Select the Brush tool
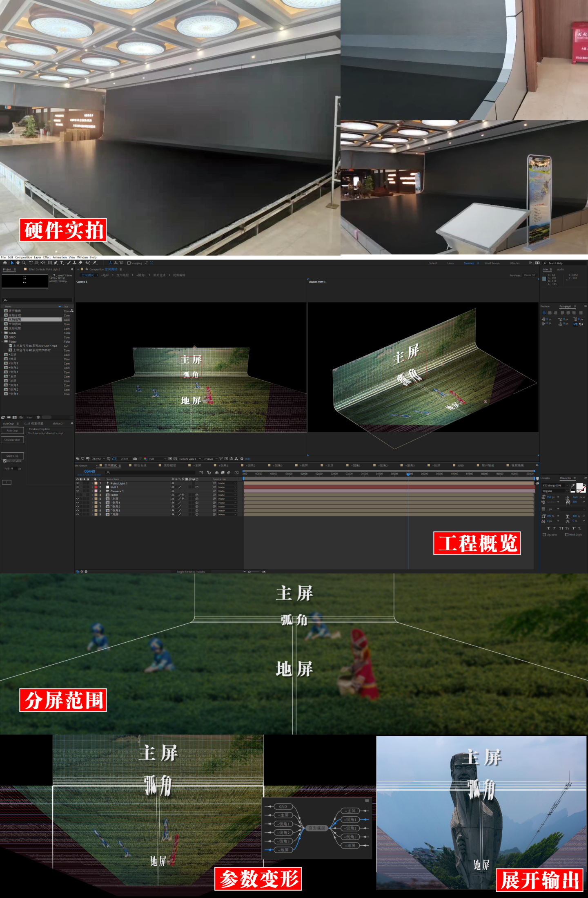 tap(69, 263)
